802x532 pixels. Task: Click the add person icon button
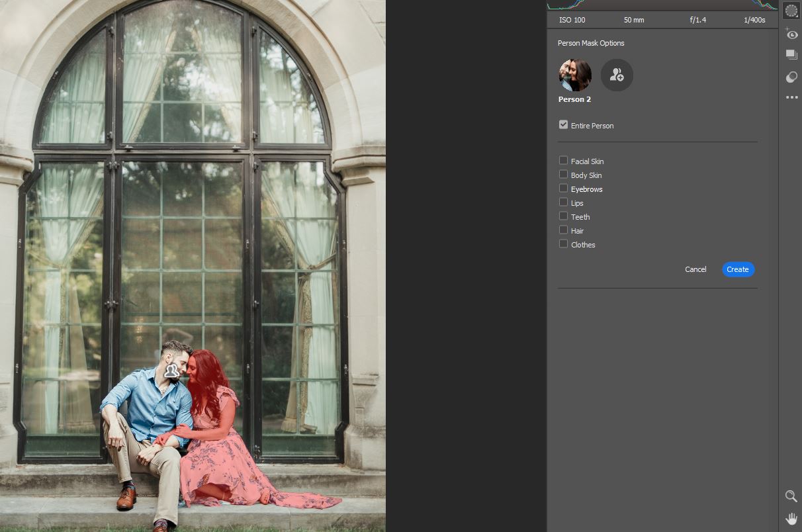[617, 75]
